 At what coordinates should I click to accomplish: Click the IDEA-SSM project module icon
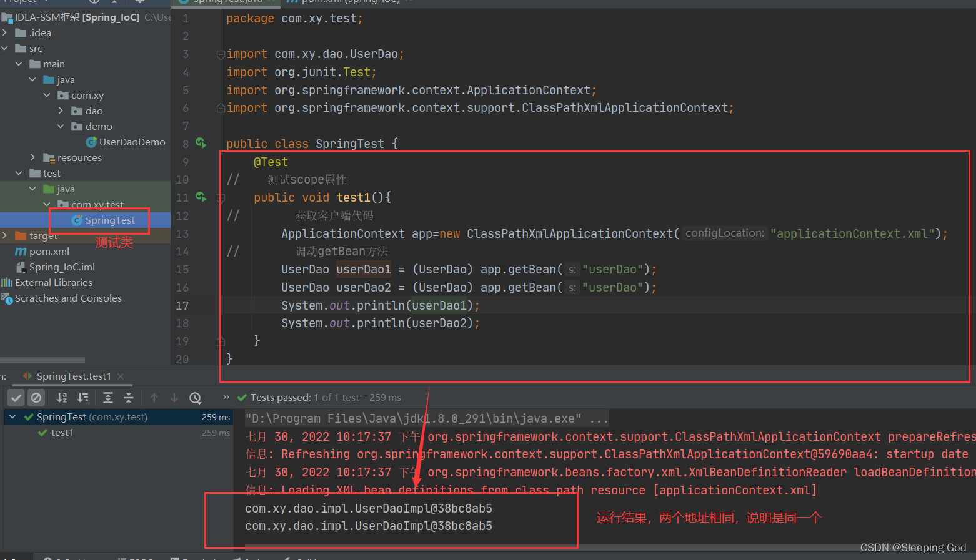click(x=7, y=17)
